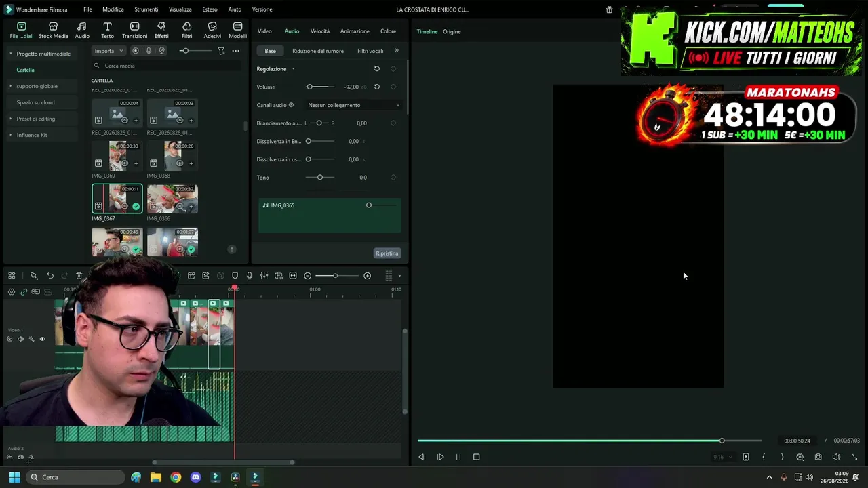
Task: Switch to the Colore tab
Action: (x=388, y=31)
